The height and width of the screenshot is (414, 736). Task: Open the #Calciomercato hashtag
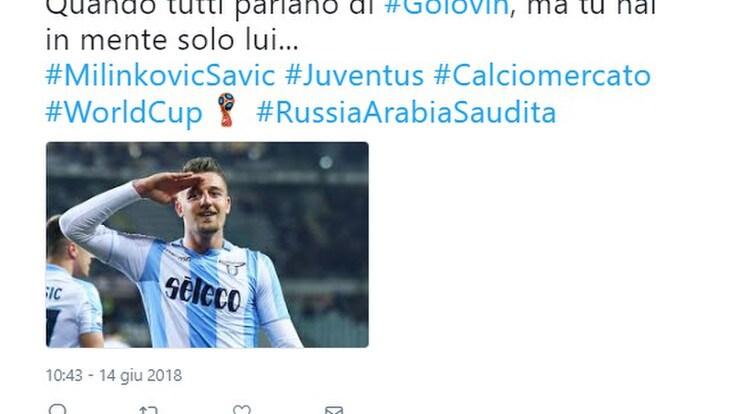click(x=542, y=76)
